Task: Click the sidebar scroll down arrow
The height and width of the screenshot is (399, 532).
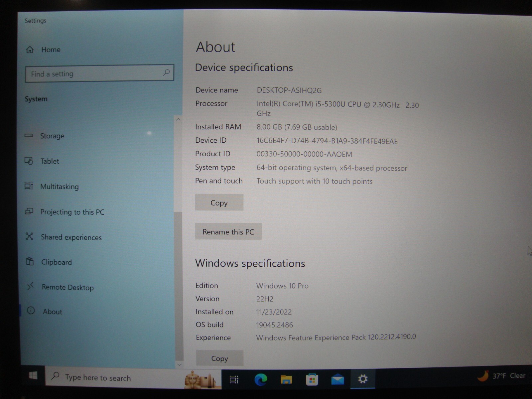Action: pos(179,364)
